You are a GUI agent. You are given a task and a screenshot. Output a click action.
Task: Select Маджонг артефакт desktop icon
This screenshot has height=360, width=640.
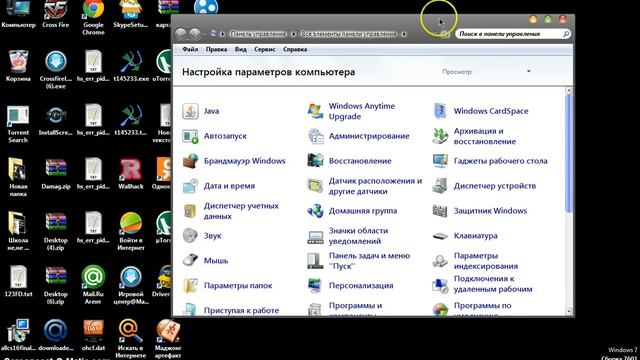(168, 339)
